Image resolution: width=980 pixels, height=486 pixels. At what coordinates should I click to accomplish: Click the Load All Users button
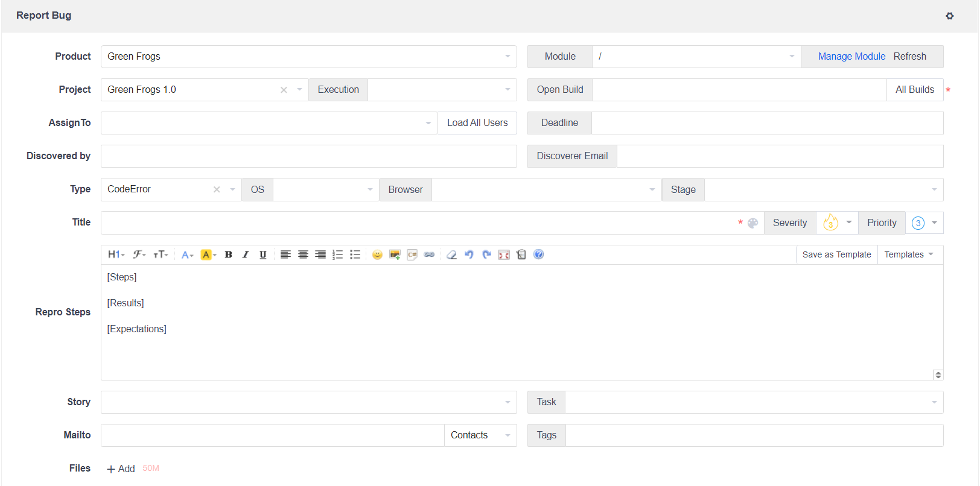pos(477,123)
